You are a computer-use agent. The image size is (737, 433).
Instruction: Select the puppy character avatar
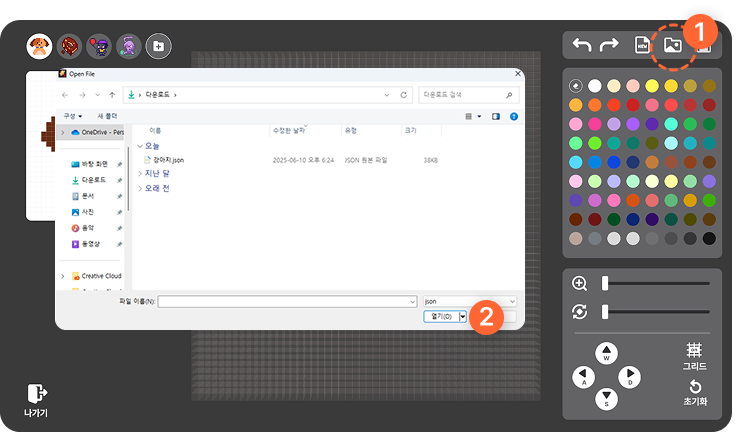pos(40,46)
